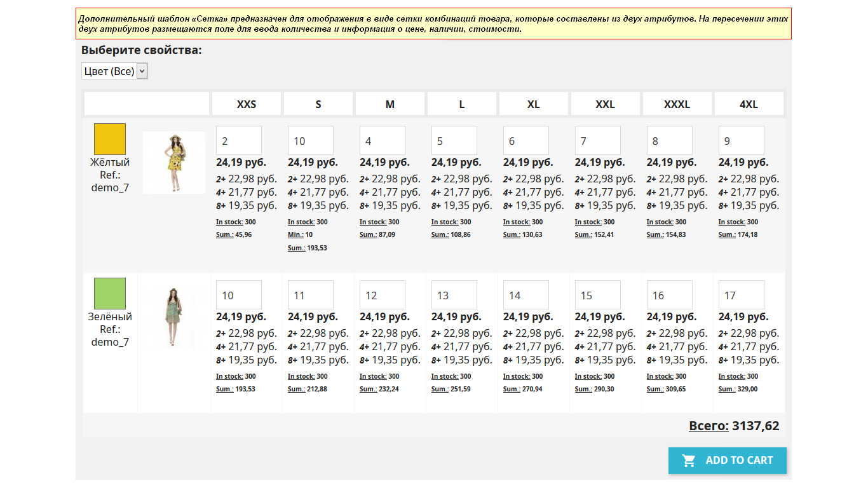Screen dimensions: 868x488
Task: Select the yellow Жёлтый color swatch
Action: tap(110, 139)
